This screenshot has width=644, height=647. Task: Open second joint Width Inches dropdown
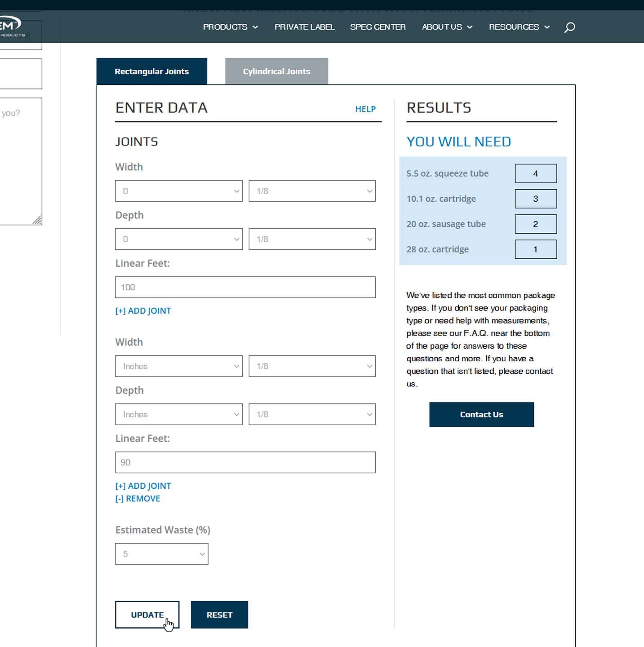tap(178, 366)
